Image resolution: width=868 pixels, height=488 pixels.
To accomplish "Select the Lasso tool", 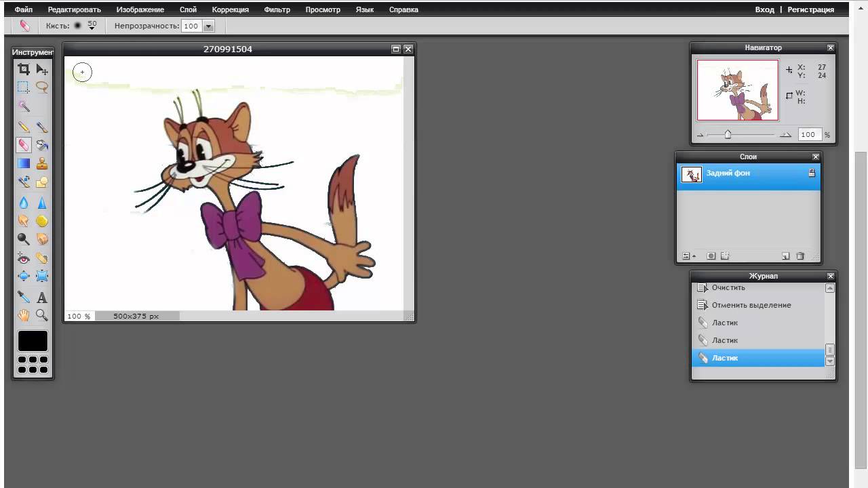I will tap(42, 87).
